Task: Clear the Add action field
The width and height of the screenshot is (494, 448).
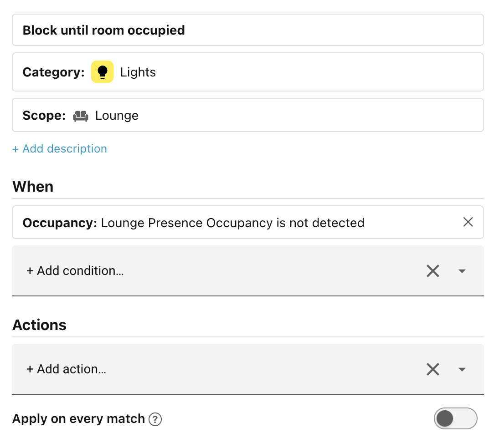Action: point(432,369)
